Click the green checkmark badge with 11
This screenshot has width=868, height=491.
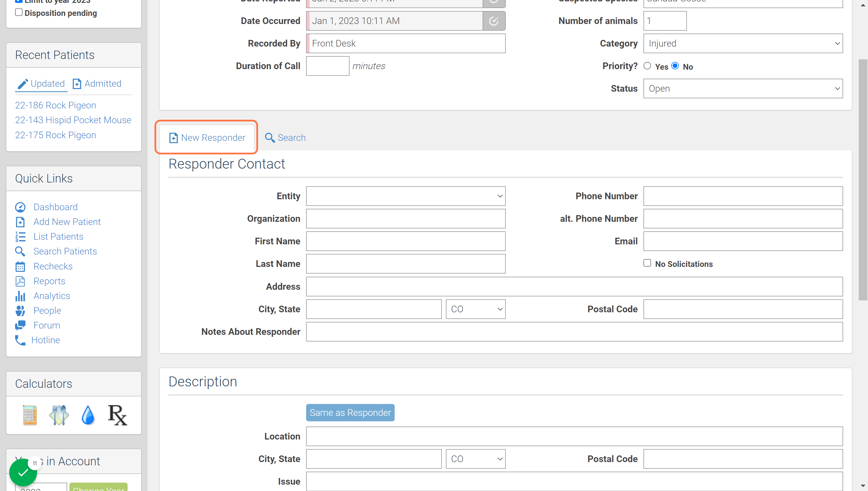tap(23, 472)
